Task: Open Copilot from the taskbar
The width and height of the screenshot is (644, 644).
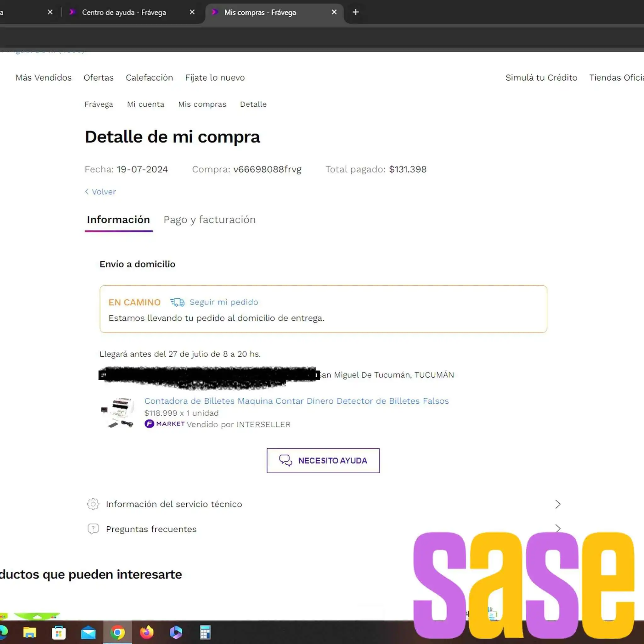Action: (x=176, y=633)
